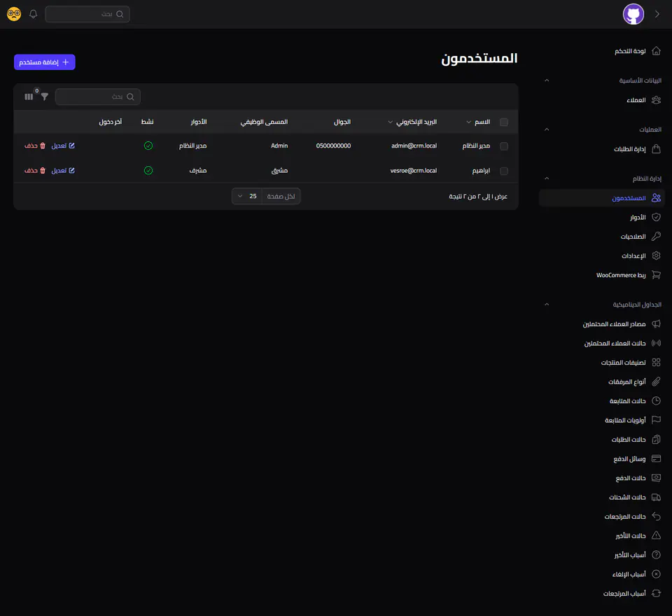Collapse the الجداول الديناميكية sidebar section
This screenshot has width=672, height=616.
click(x=547, y=304)
